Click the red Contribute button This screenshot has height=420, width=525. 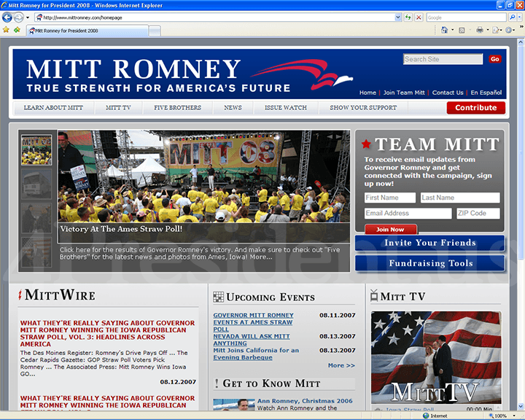475,107
